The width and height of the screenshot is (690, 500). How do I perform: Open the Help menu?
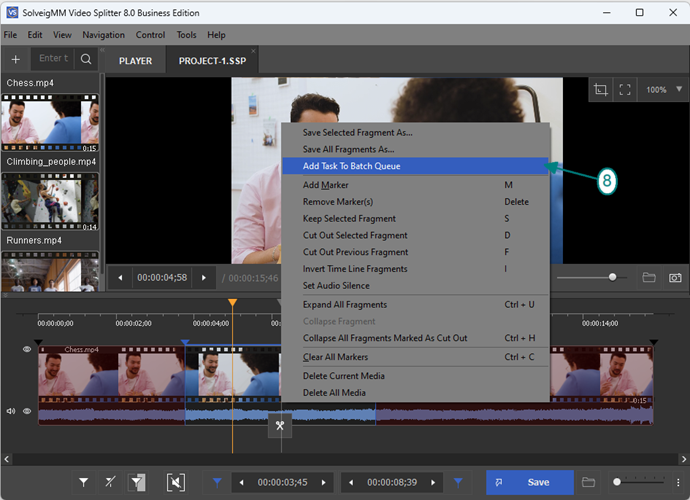(x=216, y=35)
